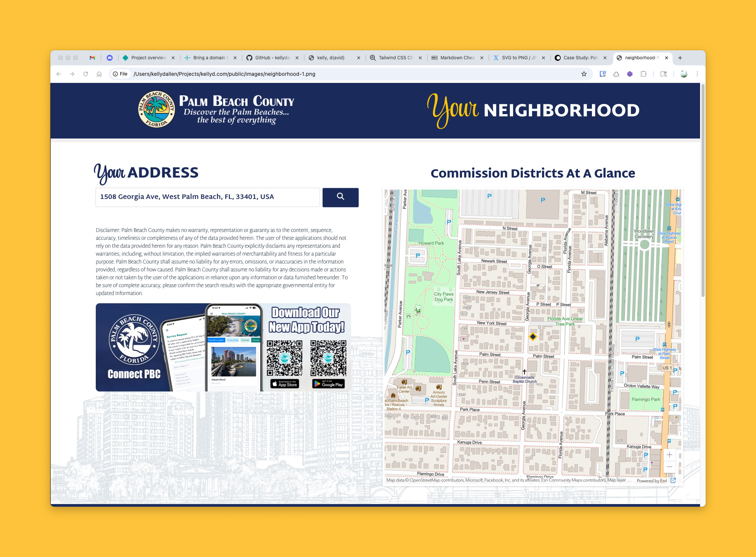This screenshot has height=557, width=756.
Task: Switch to the Case Study browser tab
Action: click(x=580, y=58)
